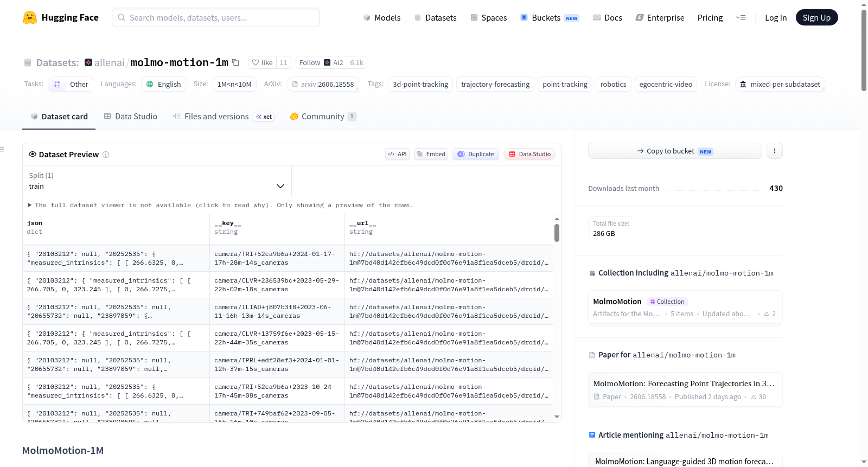This screenshot has width=868, height=467.
Task: Click the 3d-point-tracking tag
Action: [x=420, y=84]
